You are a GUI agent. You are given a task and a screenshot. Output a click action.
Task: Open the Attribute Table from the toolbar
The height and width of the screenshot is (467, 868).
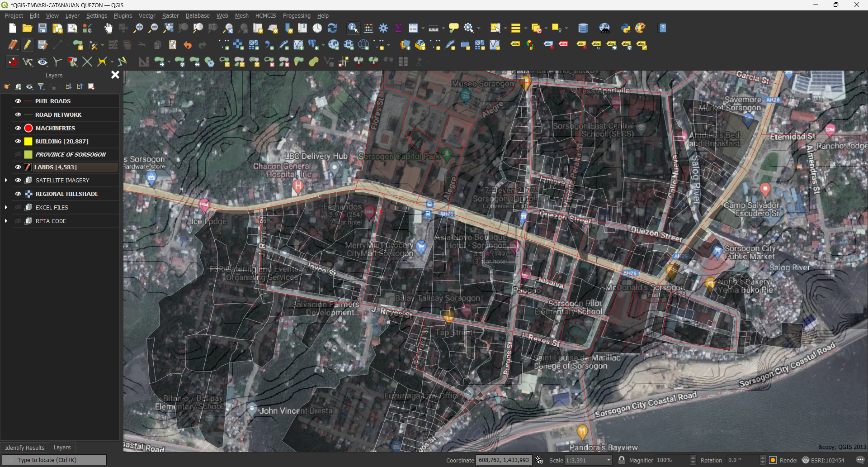(413, 28)
